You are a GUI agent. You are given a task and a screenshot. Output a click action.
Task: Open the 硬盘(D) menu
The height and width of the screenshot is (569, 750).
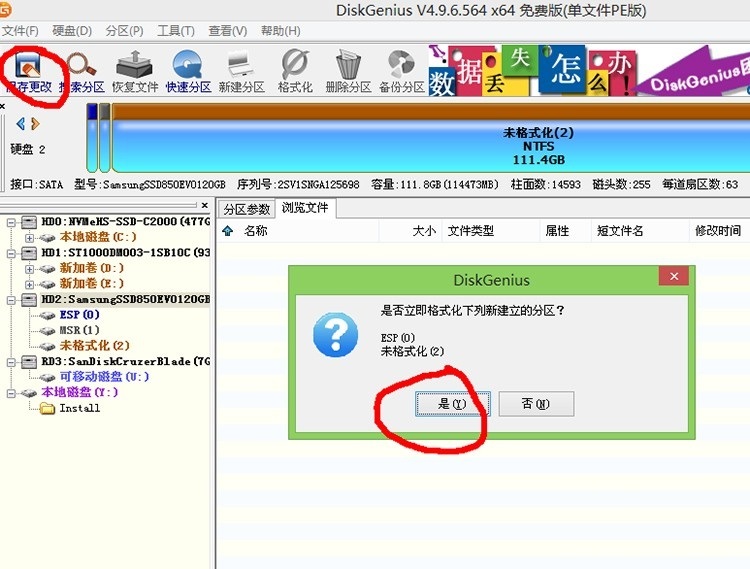click(x=72, y=31)
